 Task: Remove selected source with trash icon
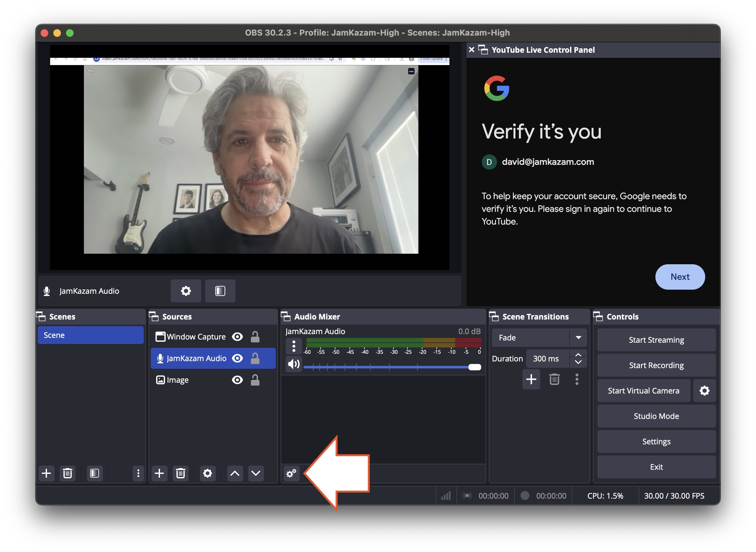(180, 473)
